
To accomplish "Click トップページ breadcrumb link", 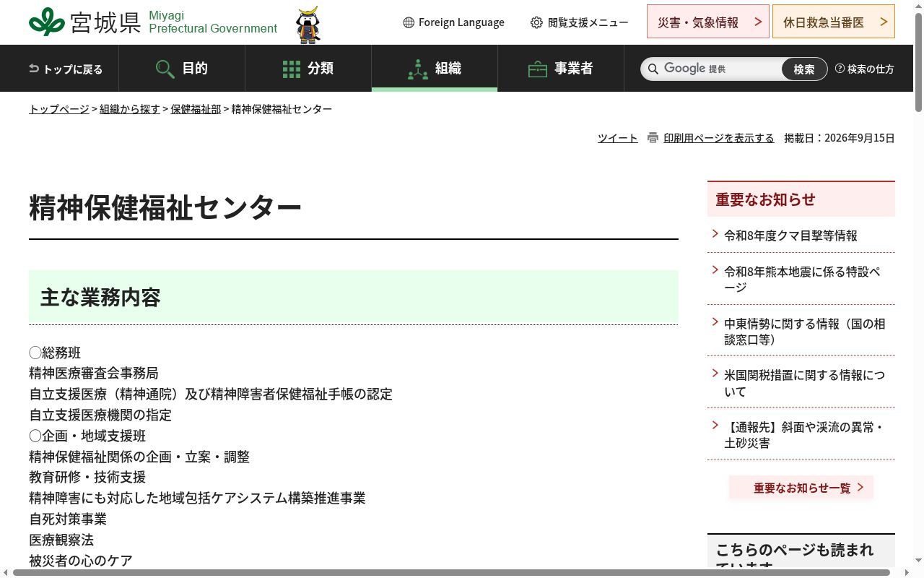I will pos(59,109).
